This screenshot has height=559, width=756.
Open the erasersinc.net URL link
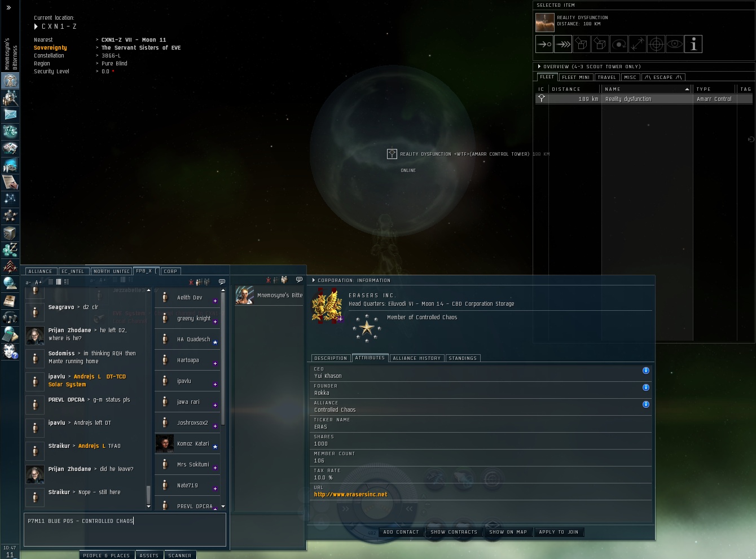(351, 495)
